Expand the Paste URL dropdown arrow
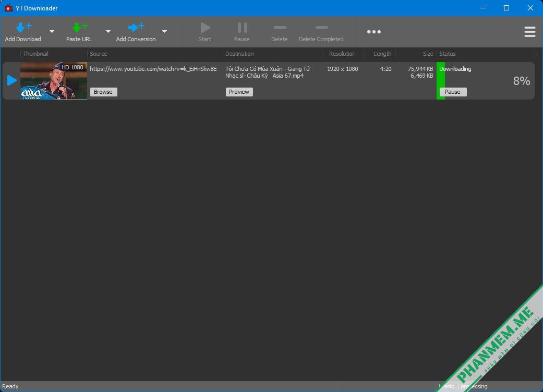Viewport: 543px width, 392px height. coord(108,31)
